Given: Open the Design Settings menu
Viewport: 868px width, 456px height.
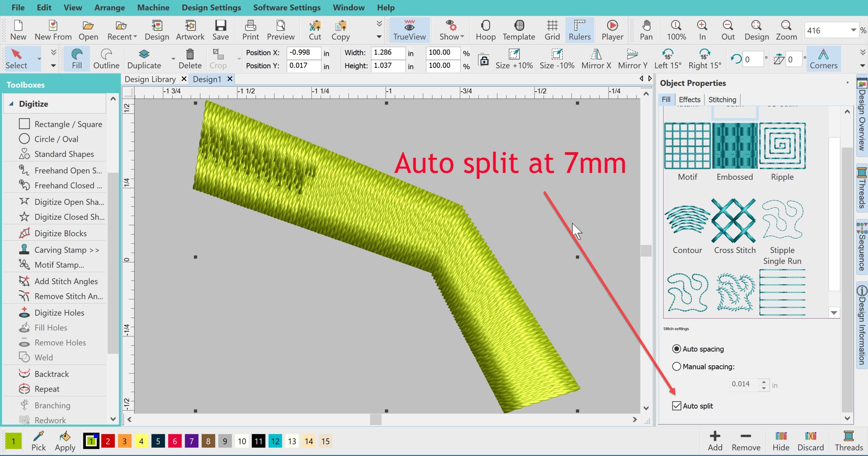Looking at the screenshot, I should (211, 7).
